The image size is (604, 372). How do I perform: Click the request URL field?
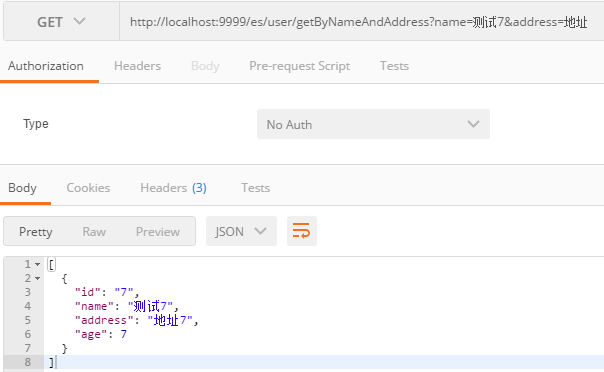pos(361,22)
